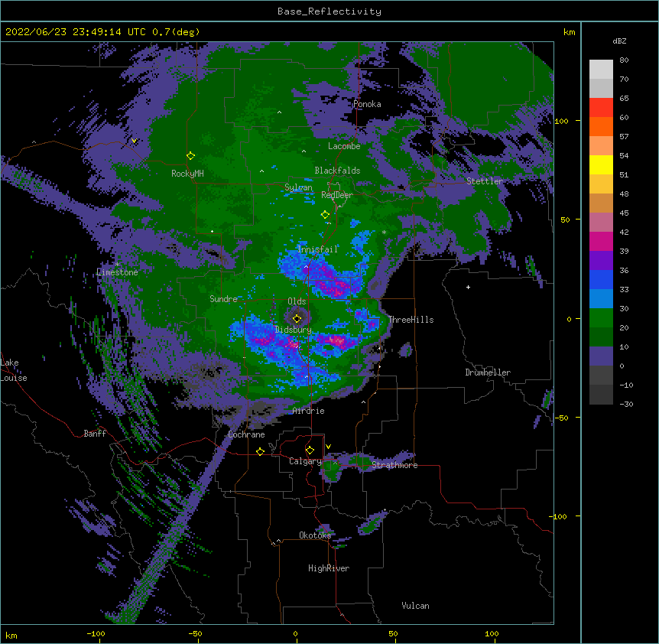Viewport: 659px width, 644px height.
Task: Click the km label at bottom left
Action: [11, 636]
